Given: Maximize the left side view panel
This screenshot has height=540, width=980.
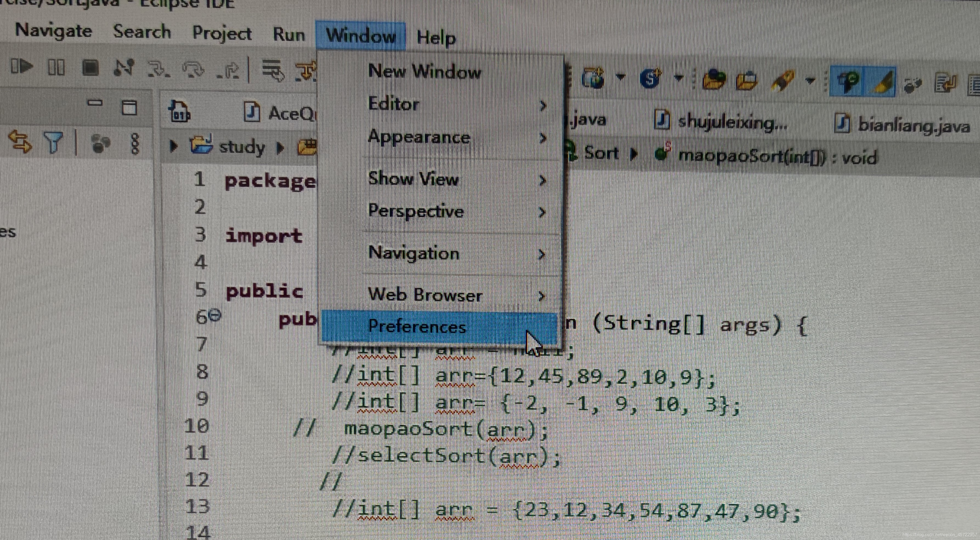Looking at the screenshot, I should 129,108.
